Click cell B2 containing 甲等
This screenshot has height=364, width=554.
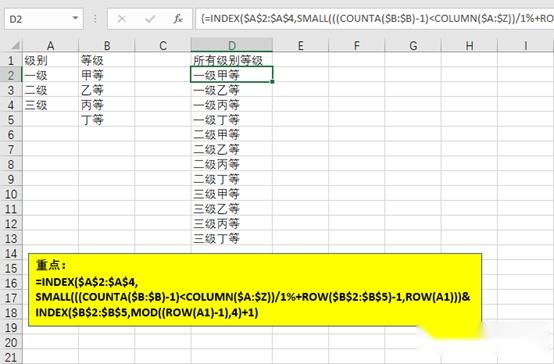coord(107,75)
